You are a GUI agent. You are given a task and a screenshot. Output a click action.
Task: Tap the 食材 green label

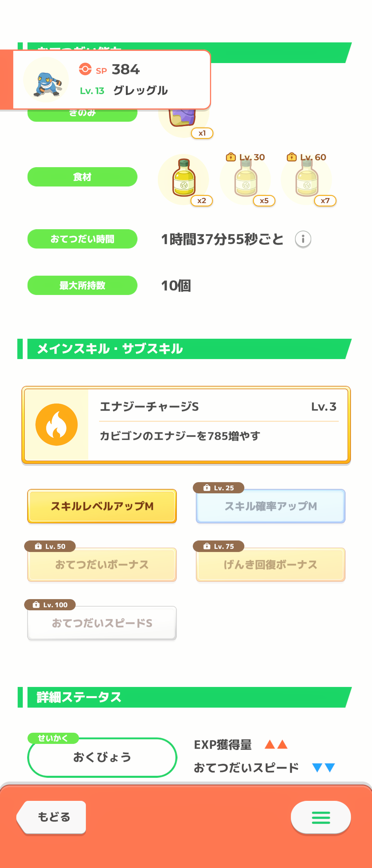click(82, 177)
